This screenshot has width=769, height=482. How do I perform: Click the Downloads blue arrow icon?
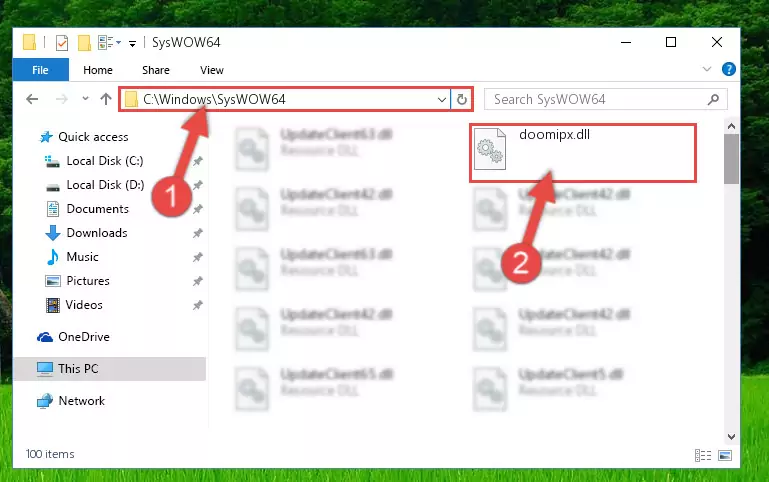click(x=52, y=233)
